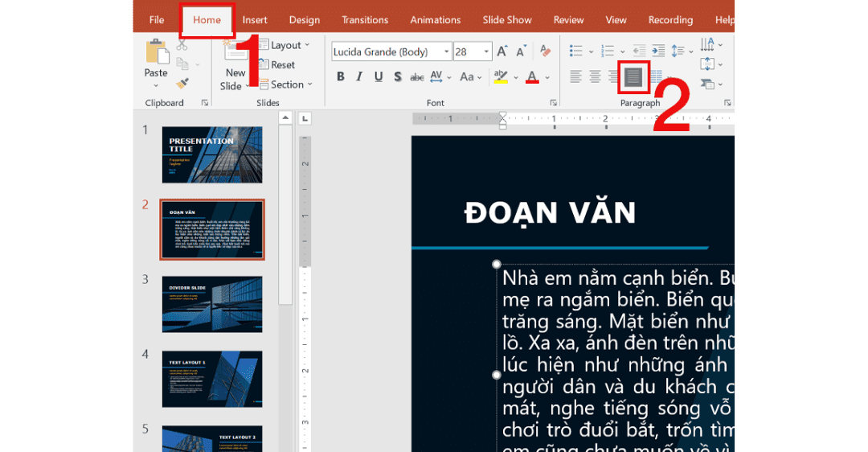
Task: Toggle Strikethrough abc button
Action: pyautogui.click(x=417, y=77)
